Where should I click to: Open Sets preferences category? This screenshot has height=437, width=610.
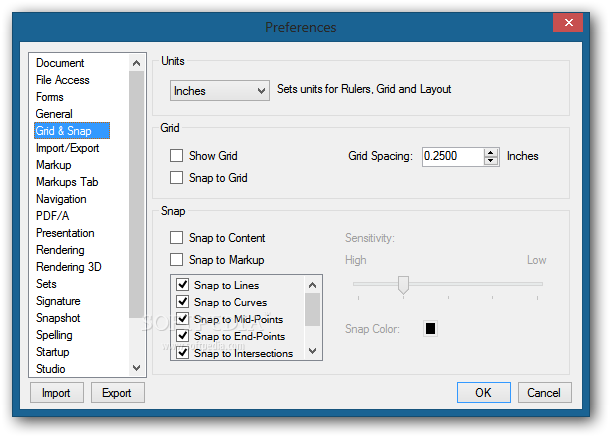tap(46, 284)
